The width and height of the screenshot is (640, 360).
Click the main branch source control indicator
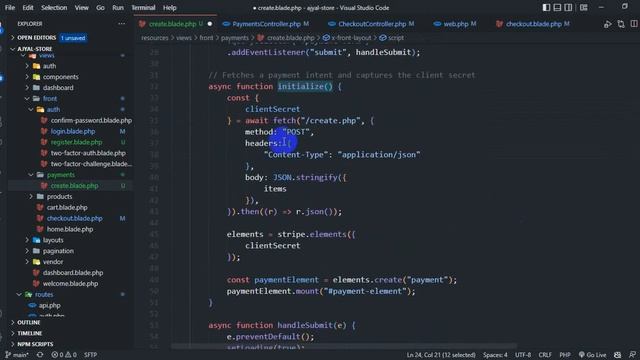tap(16, 355)
